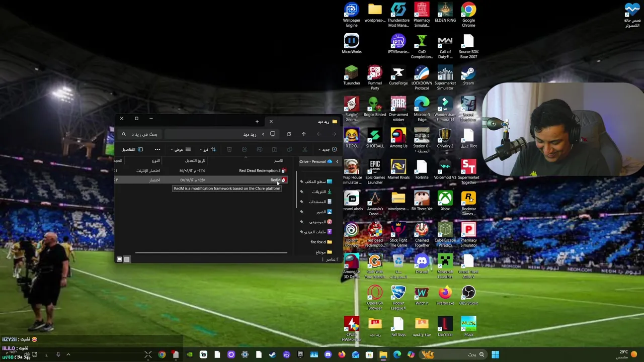Viewport: 644px width, 362px height.
Task: Click the Explorer address bar path ريد ديد
Action: 250,134
